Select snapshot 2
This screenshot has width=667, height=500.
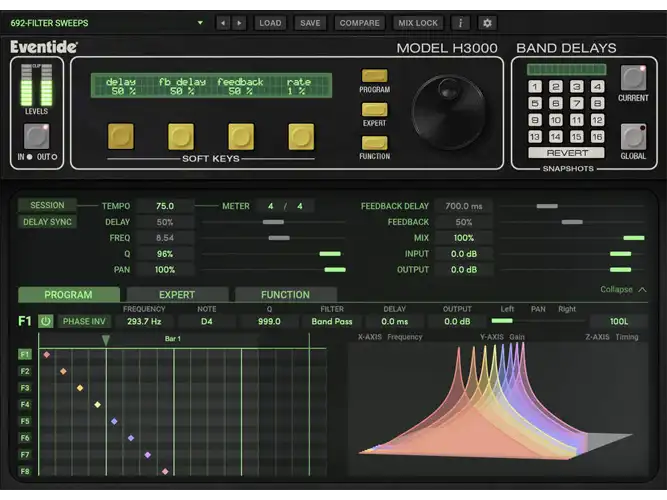(x=556, y=87)
